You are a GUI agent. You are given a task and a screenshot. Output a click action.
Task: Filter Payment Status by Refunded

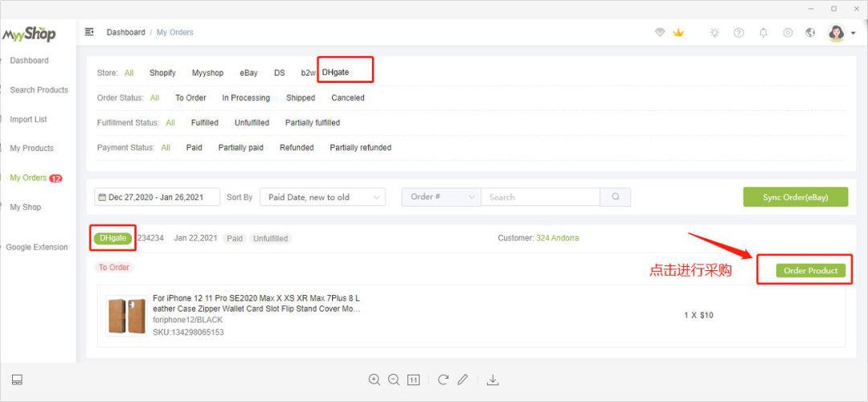[297, 148]
